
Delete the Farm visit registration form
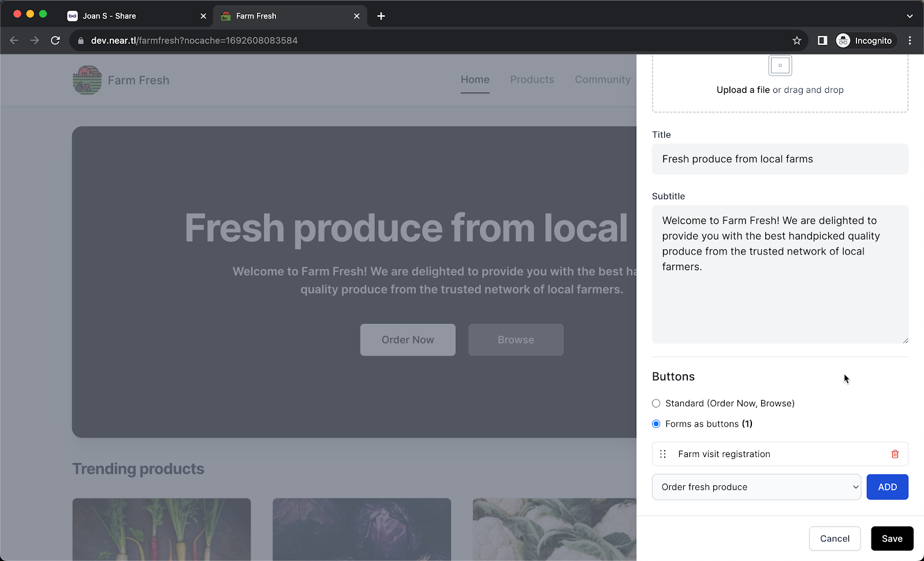click(895, 454)
